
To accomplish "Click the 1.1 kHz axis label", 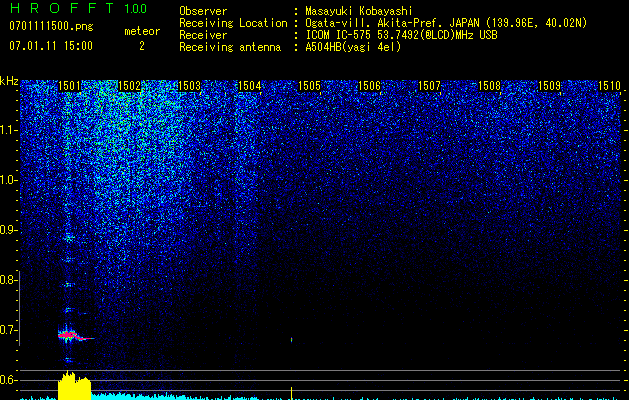I will tap(9, 130).
